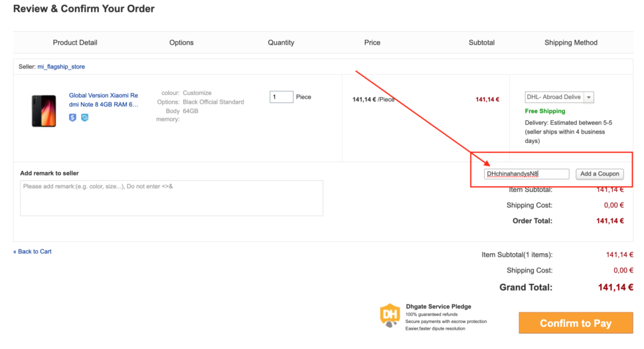Click the Item Subtotal(1 items) label
This screenshot has width=644, height=349.
point(517,255)
